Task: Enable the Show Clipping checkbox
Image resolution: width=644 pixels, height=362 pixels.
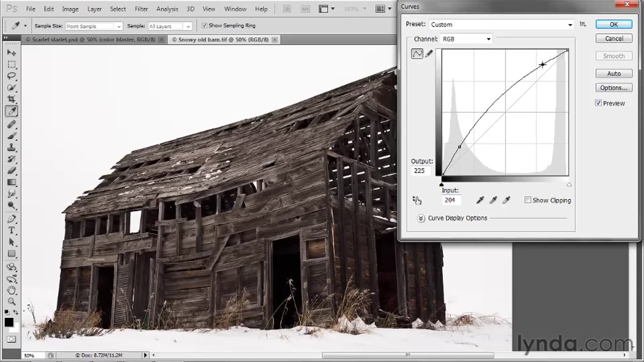Action: pyautogui.click(x=528, y=200)
